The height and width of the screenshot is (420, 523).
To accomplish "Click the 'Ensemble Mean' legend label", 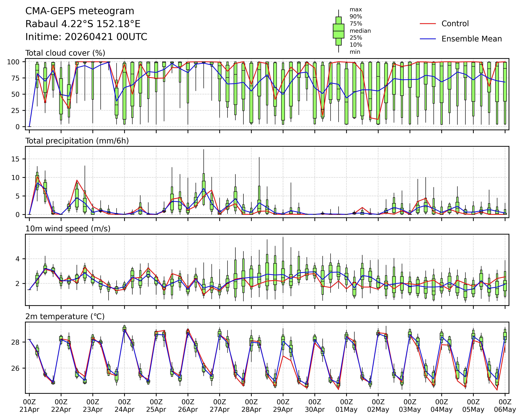I will (x=472, y=39).
